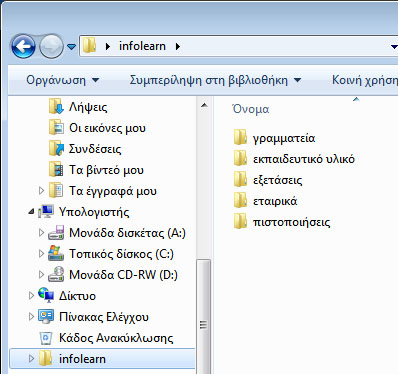Open the Οργάνωση menu
Image resolution: width=398 pixels, height=374 pixels.
(63, 80)
